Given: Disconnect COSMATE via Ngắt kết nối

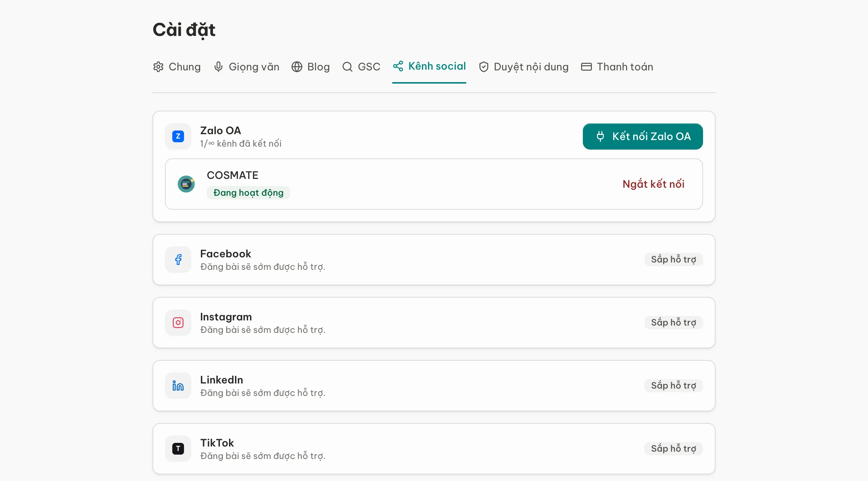Looking at the screenshot, I should 653,184.
